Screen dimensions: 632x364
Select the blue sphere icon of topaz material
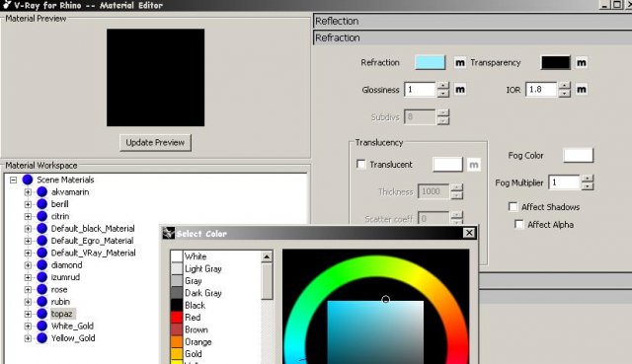pos(41,314)
